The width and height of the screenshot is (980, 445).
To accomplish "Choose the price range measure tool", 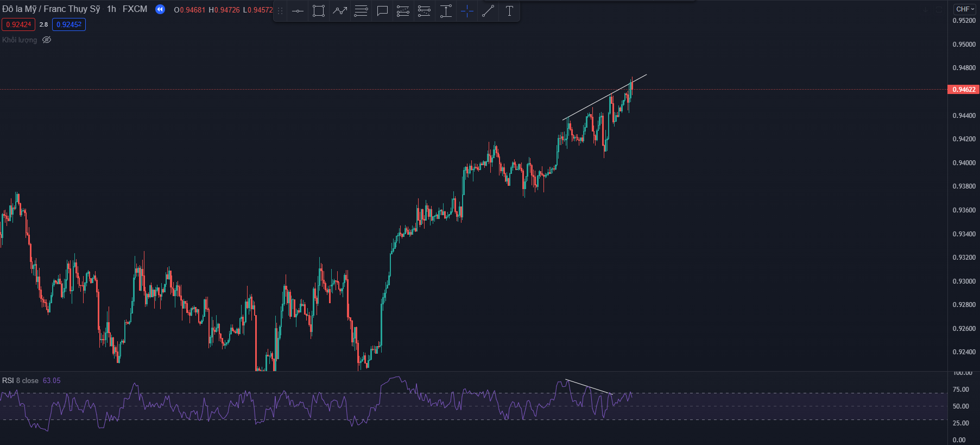I will point(446,11).
